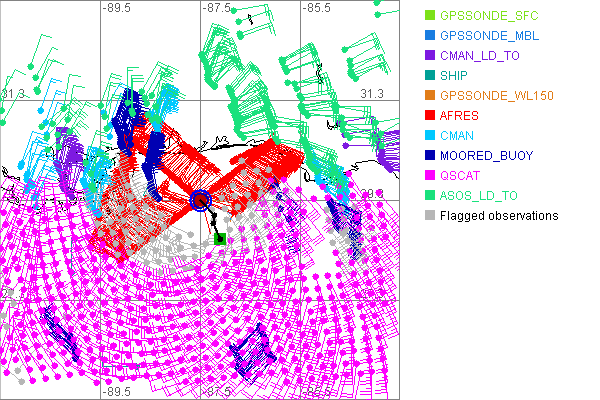The height and width of the screenshot is (400, 600).
Task: Click the orange GPSSONDE_WL150 legend swatch
Action: pos(430,96)
